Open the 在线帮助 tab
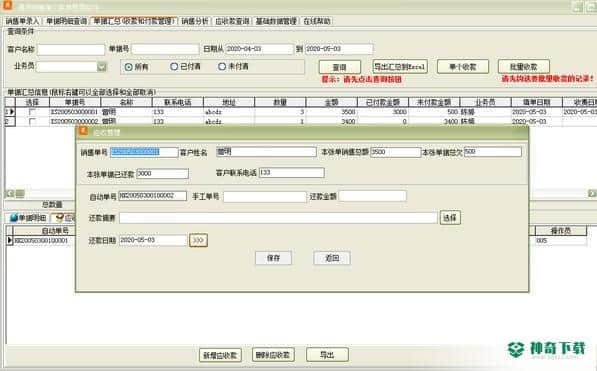This screenshot has height=371, width=597. point(317,21)
